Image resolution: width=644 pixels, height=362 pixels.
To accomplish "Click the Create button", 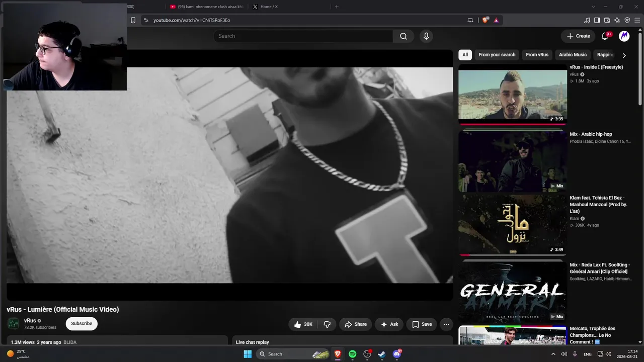I will [579, 36].
